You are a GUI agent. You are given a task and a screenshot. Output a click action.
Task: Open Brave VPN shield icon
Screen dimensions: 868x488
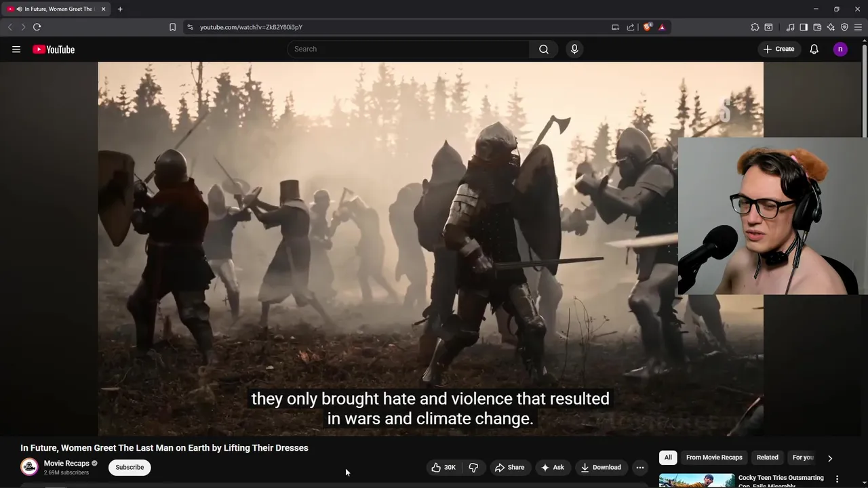click(844, 27)
